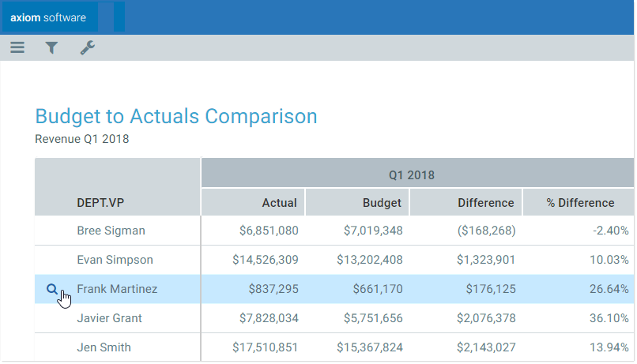Screen dimensions: 637x364
Task: Click Frank Martinez's actual $837,295
Action: pyautogui.click(x=273, y=289)
